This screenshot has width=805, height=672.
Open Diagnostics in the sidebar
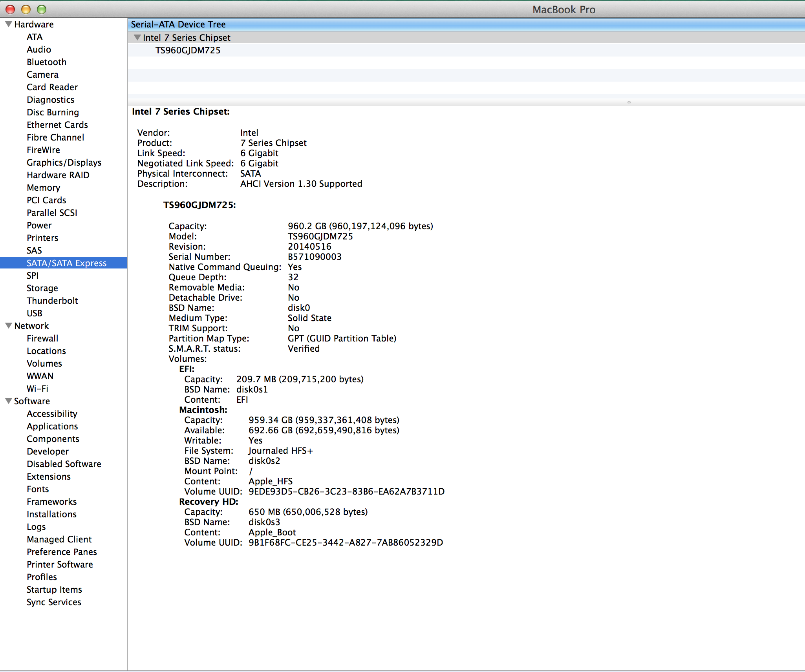click(50, 100)
